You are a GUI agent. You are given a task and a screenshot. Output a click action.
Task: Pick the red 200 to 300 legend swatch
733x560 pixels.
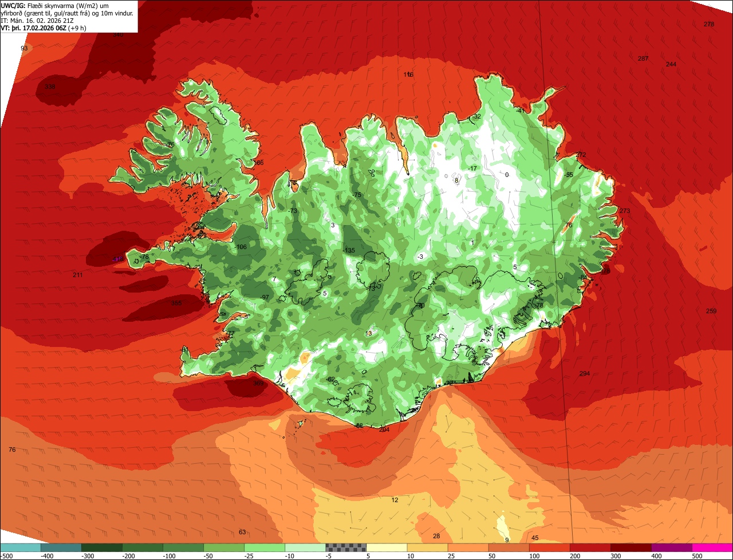point(589,547)
